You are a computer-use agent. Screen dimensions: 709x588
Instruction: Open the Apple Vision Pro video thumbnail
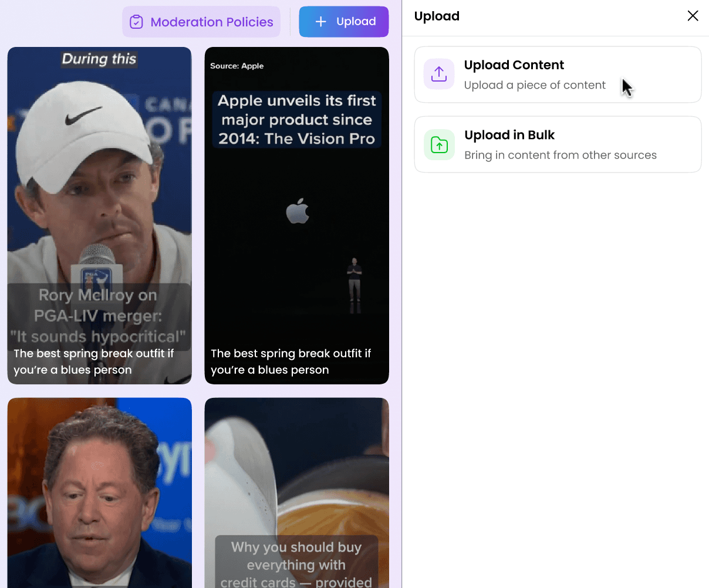[x=297, y=215]
